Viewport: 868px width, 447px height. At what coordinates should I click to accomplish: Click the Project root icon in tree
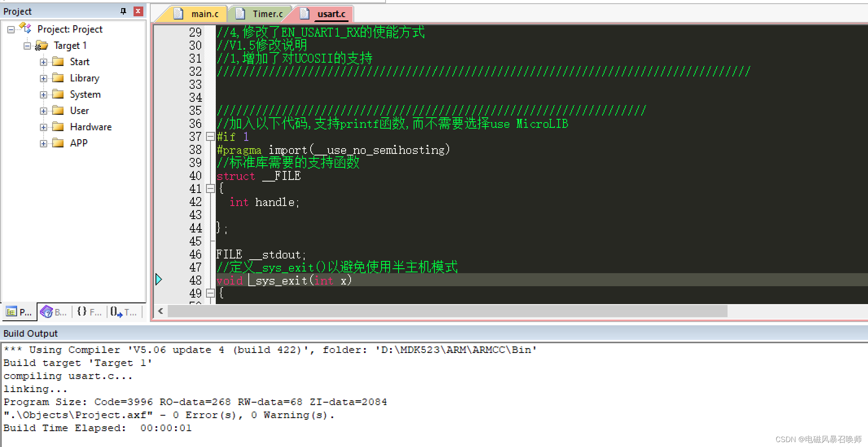26,28
